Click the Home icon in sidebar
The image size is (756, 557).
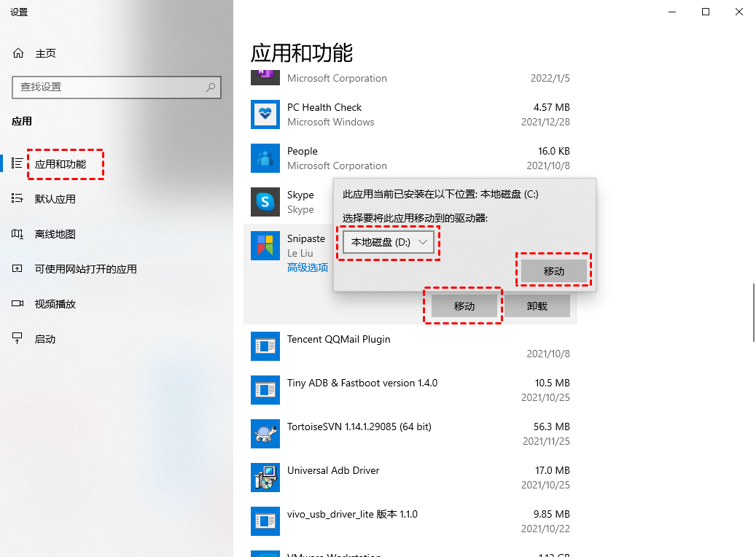pos(18,53)
